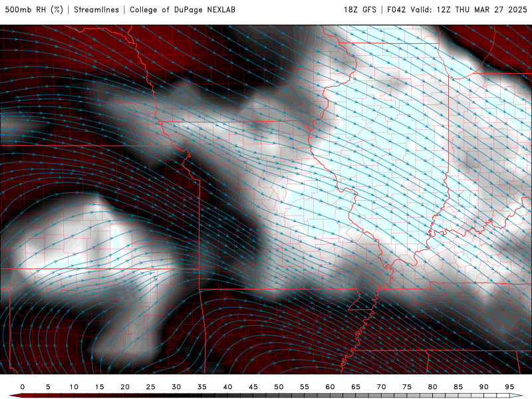Click the "Streamlines" label in header
Screen dimensions: 532x399
coord(96,10)
